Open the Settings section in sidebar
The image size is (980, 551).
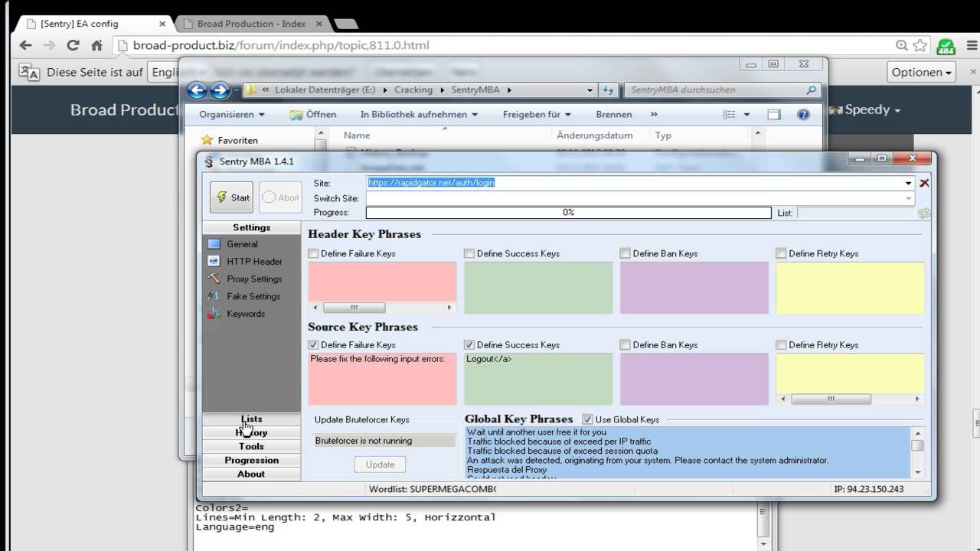click(251, 227)
